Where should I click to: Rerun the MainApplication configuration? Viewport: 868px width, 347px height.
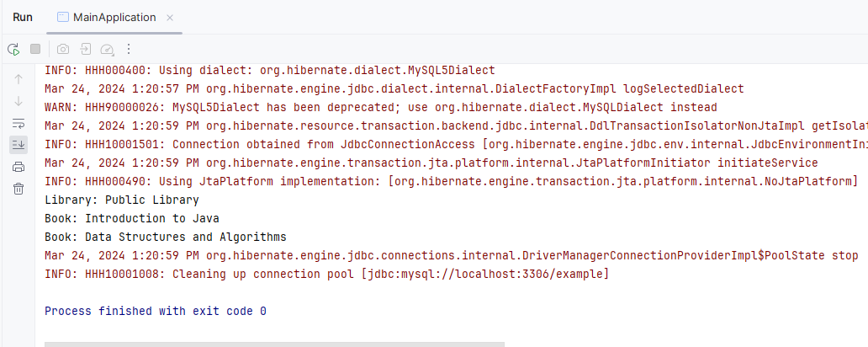[x=13, y=49]
